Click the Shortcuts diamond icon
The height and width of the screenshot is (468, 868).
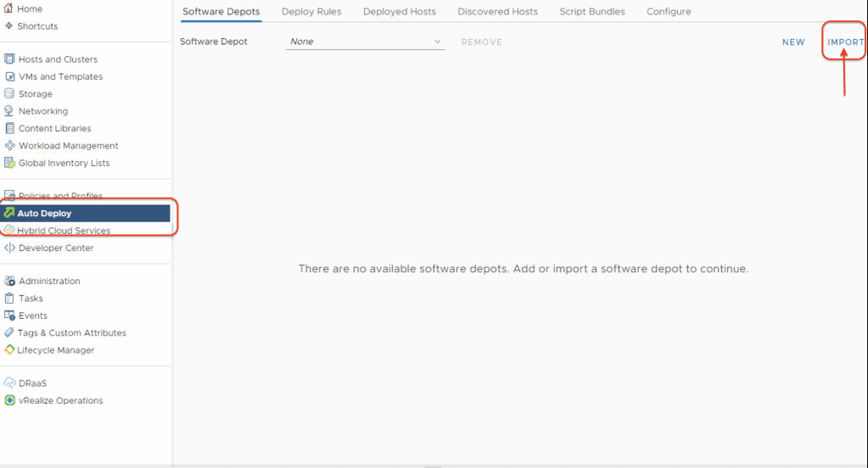[x=8, y=26]
